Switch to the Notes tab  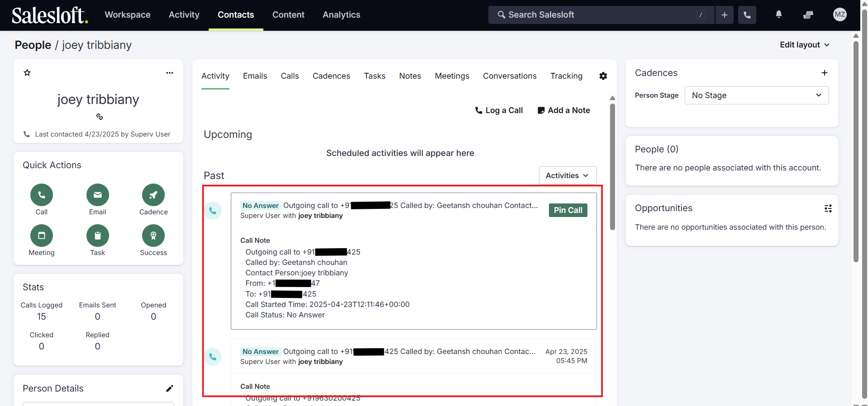pos(410,76)
